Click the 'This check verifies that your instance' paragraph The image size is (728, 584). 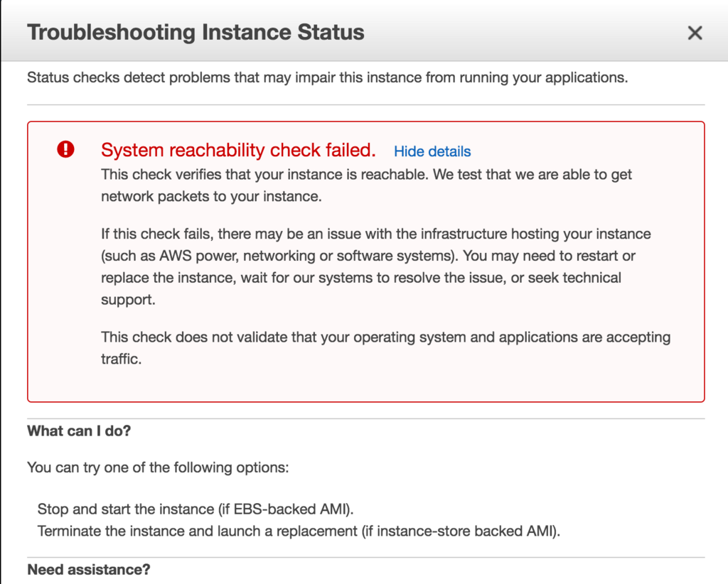pos(366,185)
